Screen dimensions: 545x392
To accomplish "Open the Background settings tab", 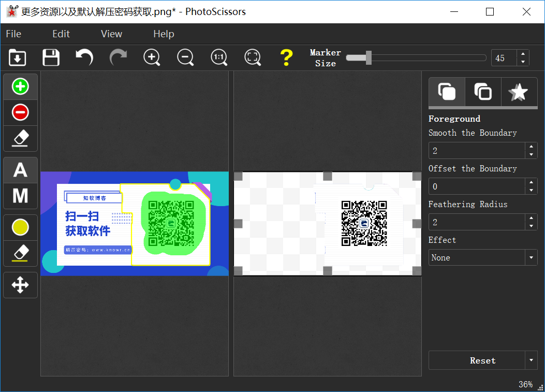I will (483, 92).
